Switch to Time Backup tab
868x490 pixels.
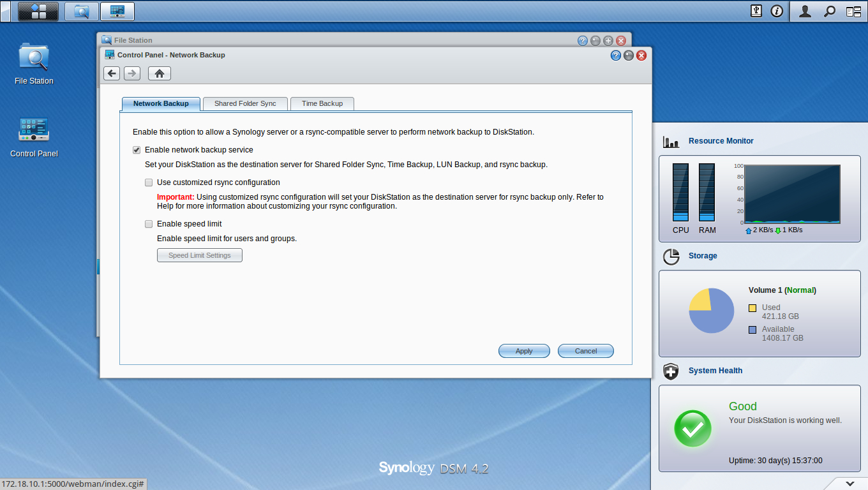[322, 103]
